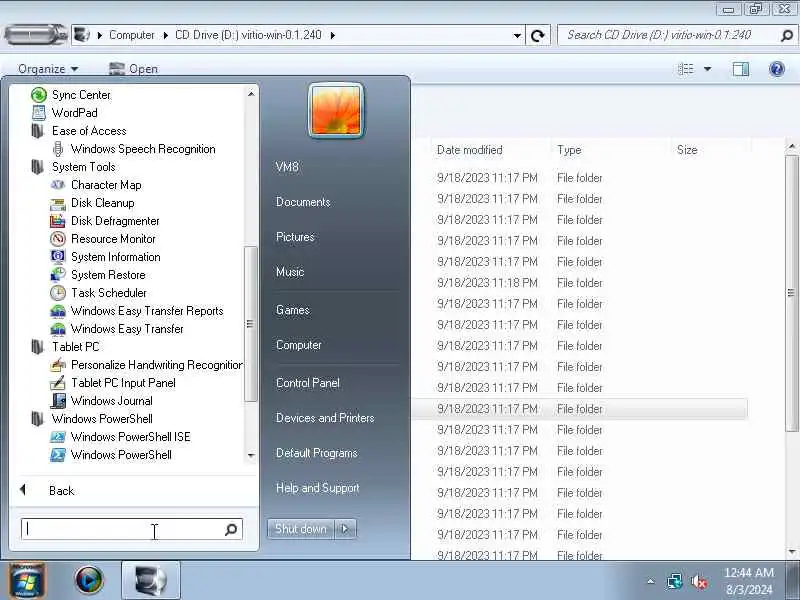Sort by the Date modified column
The image size is (800, 600).
coord(469,150)
